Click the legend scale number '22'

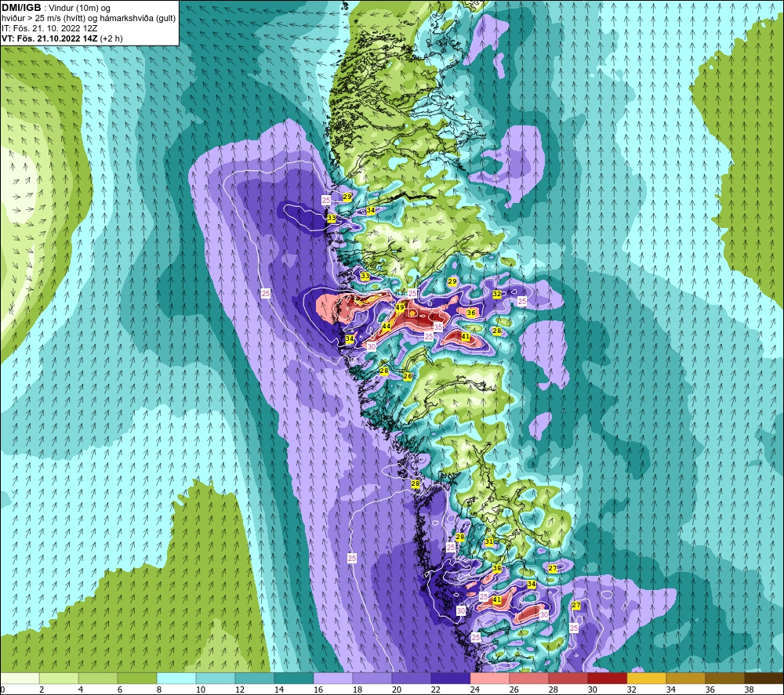(x=435, y=690)
